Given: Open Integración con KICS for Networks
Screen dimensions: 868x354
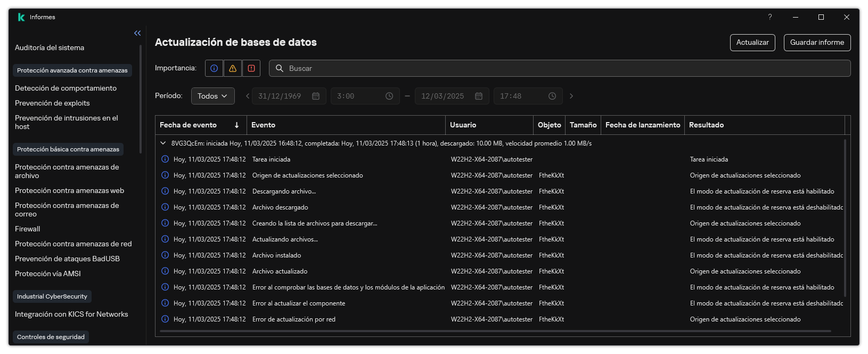Looking at the screenshot, I should (x=71, y=314).
